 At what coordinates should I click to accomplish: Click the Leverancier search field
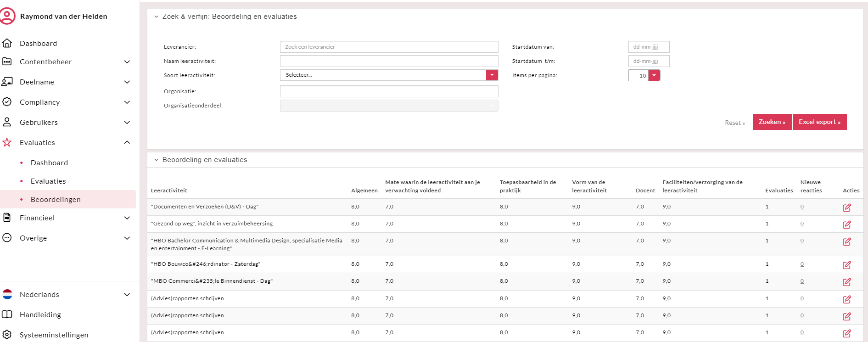[389, 47]
